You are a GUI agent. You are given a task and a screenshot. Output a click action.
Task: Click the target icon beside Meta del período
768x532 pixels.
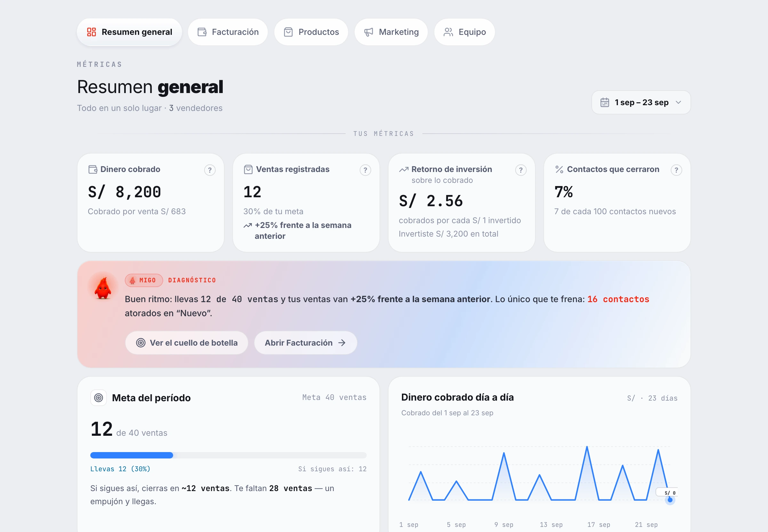point(99,398)
